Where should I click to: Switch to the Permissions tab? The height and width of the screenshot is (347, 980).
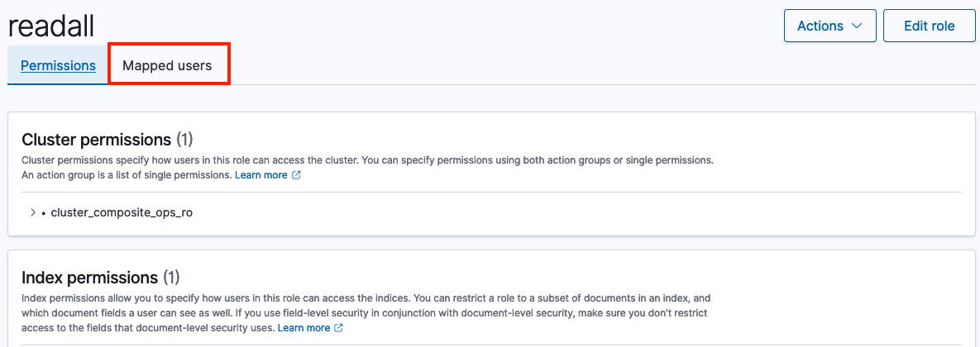click(x=58, y=65)
